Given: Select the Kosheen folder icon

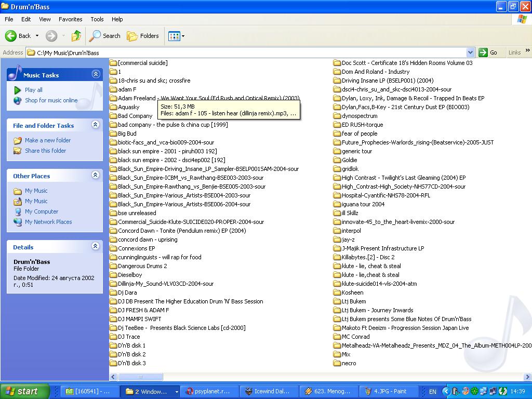Looking at the screenshot, I should [337, 292].
